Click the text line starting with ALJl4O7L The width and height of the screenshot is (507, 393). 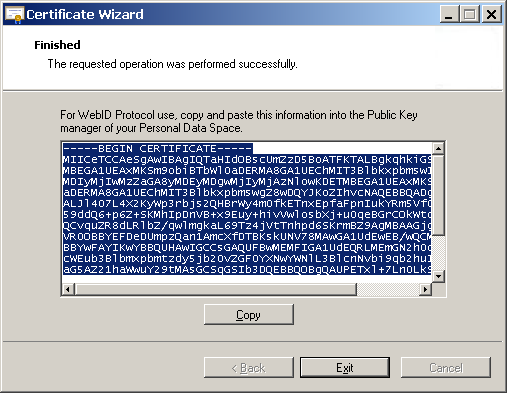pos(247,203)
